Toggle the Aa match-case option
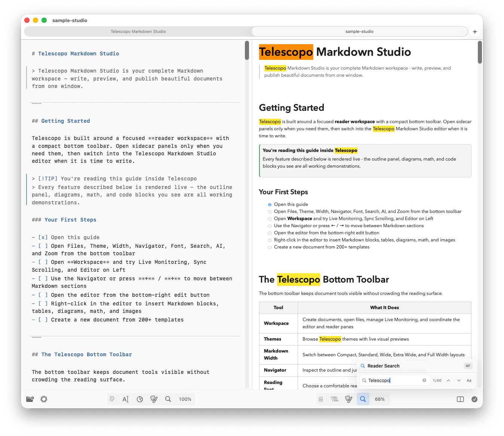504x436 pixels. pos(469,380)
